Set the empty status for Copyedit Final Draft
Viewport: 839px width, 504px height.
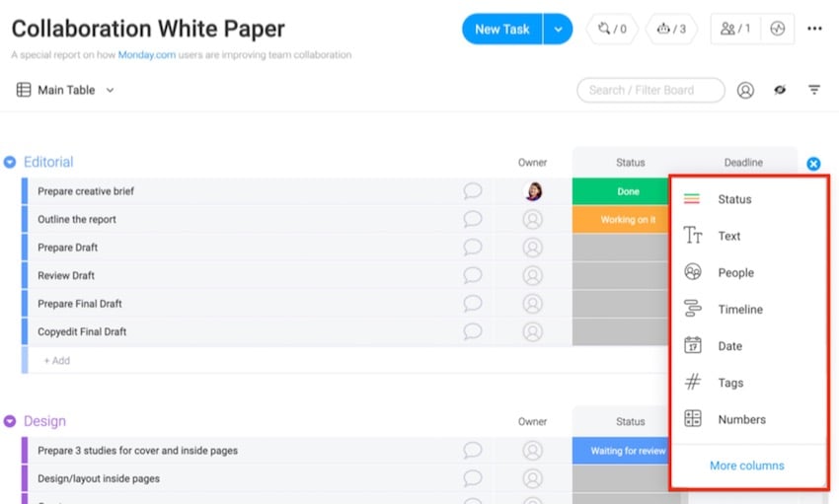621,332
